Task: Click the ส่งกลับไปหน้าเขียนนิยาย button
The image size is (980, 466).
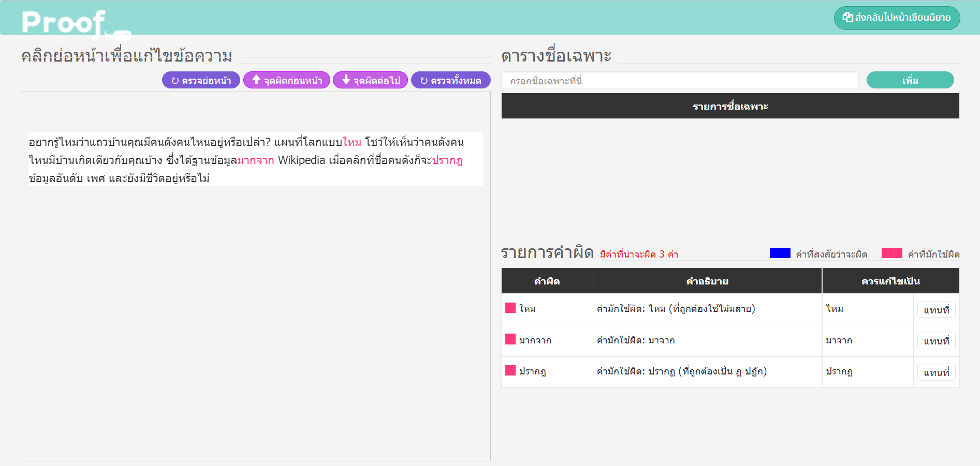Action: [897, 18]
